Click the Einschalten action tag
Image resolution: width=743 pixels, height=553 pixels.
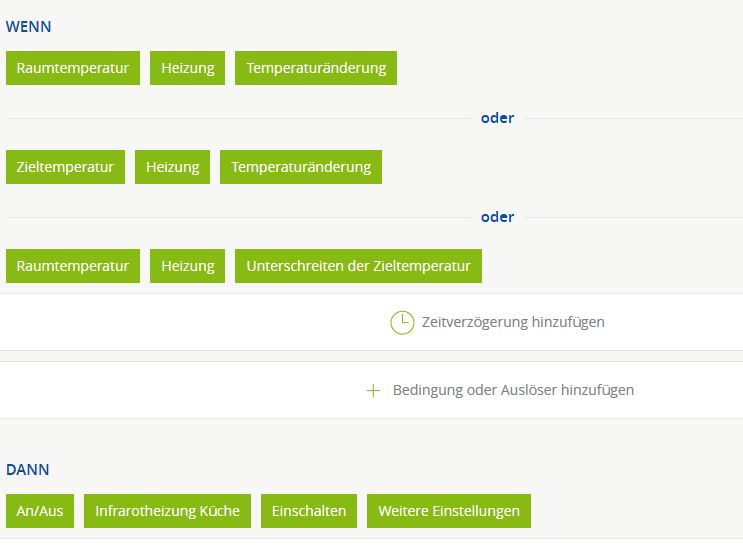309,511
